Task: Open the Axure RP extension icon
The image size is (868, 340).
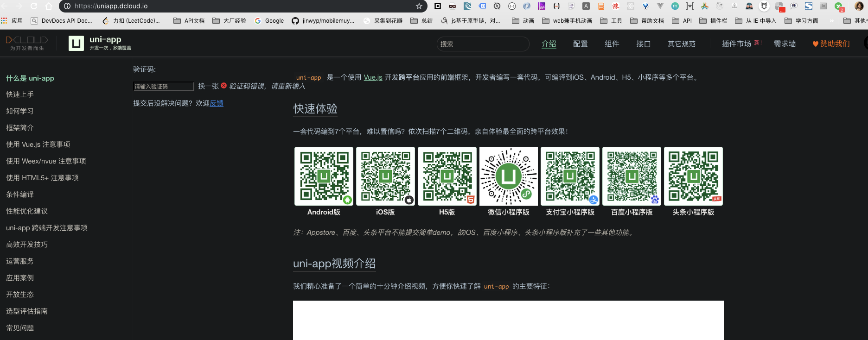Action: pyautogui.click(x=542, y=6)
